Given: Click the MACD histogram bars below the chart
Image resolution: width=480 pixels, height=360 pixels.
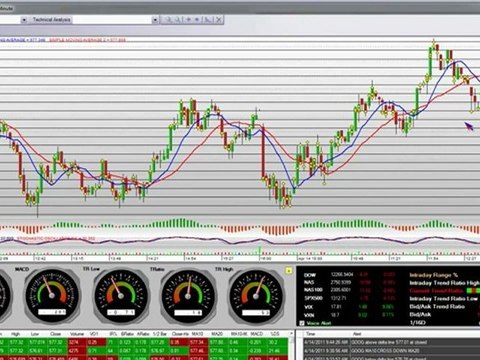Looking at the screenshot, I should (240, 227).
